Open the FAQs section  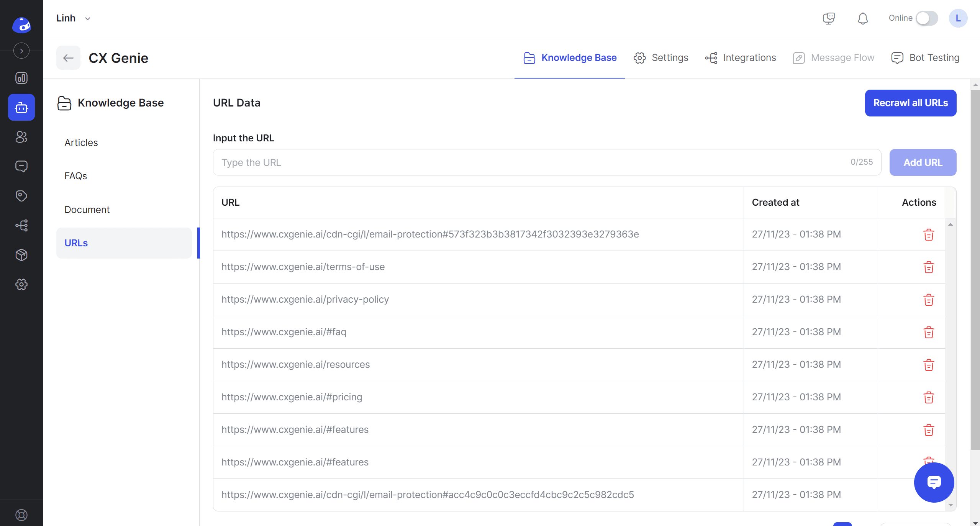tap(124, 176)
